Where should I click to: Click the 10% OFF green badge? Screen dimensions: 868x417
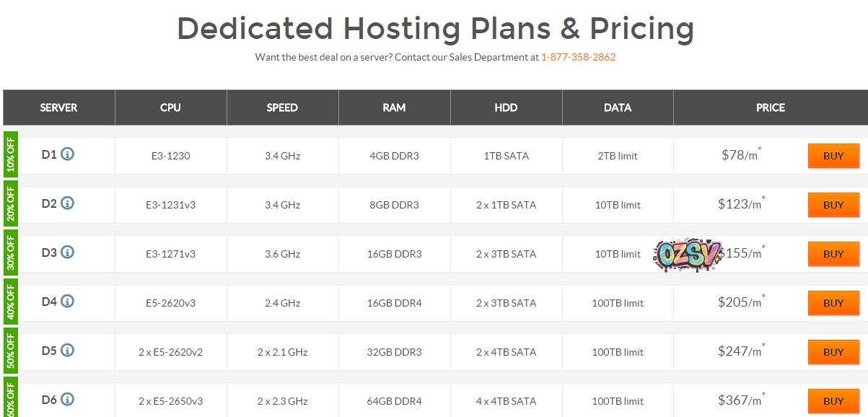coord(11,154)
